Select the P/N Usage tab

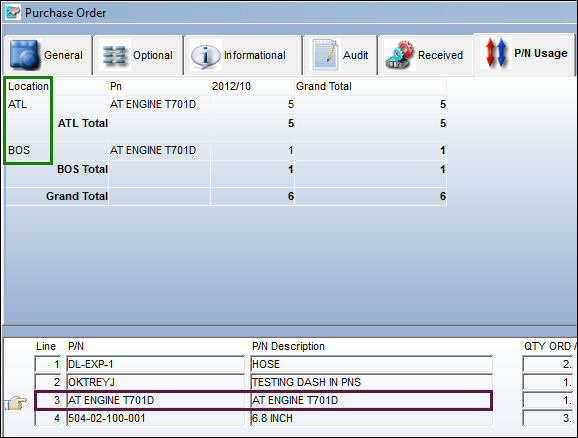point(524,54)
